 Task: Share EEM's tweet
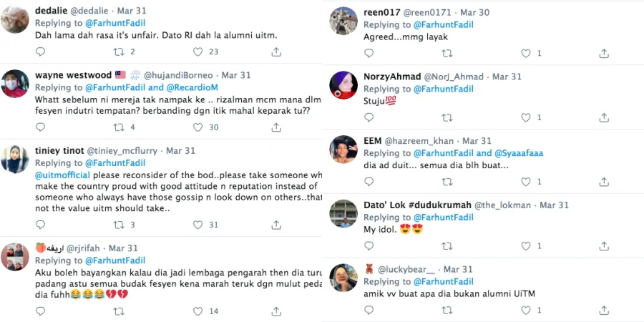tap(604, 182)
